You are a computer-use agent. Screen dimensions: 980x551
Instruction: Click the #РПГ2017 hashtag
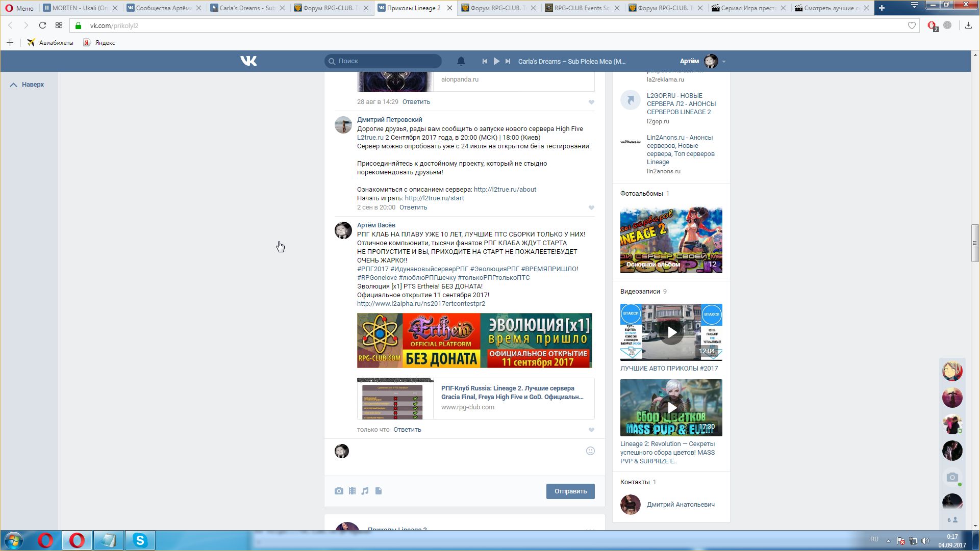pyautogui.click(x=373, y=269)
